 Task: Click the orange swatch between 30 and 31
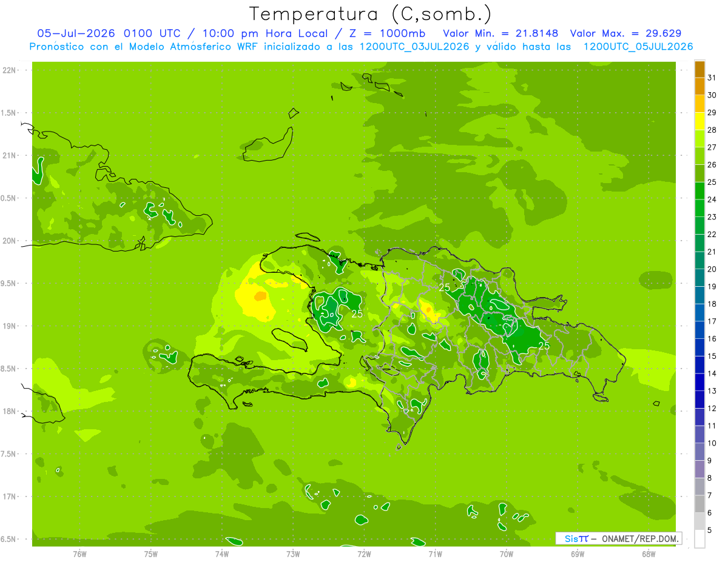(x=699, y=86)
